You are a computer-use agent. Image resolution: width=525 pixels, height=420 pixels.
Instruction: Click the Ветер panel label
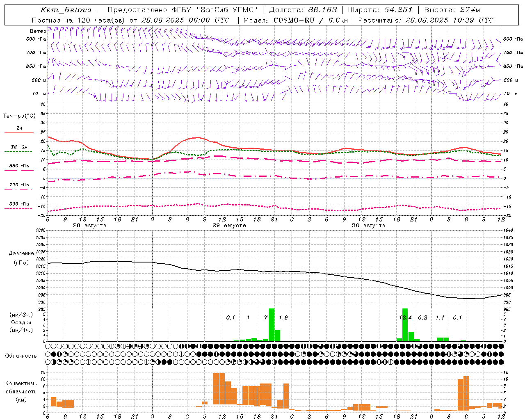click(x=38, y=31)
